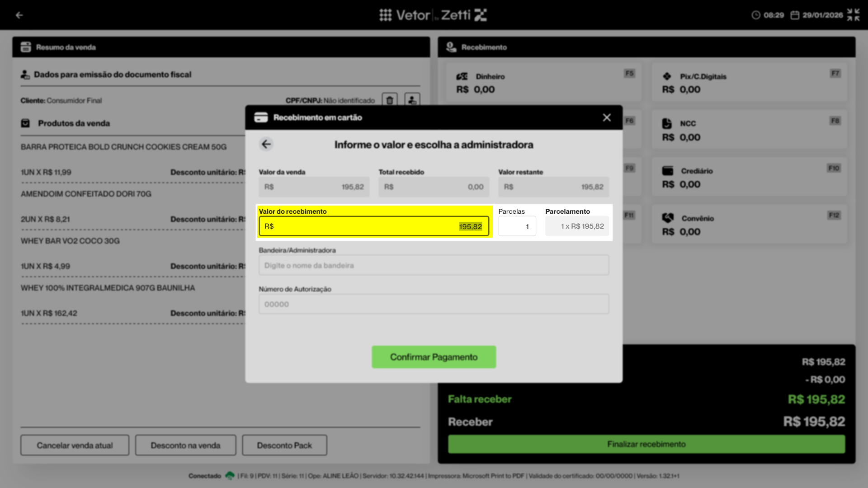Click the Parcelas number field
Viewport: 868px width, 488px height.
[x=517, y=226]
